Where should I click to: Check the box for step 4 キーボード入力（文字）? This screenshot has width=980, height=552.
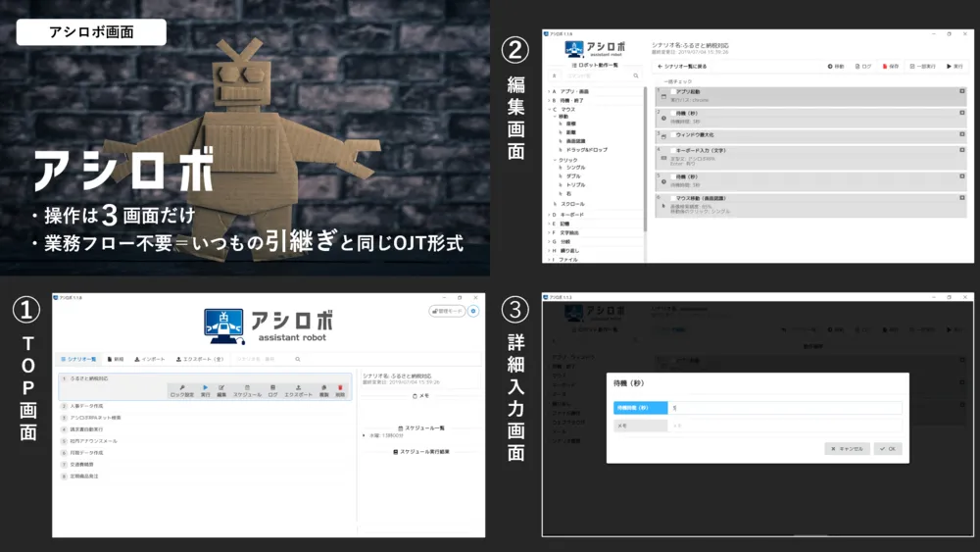tap(673, 151)
